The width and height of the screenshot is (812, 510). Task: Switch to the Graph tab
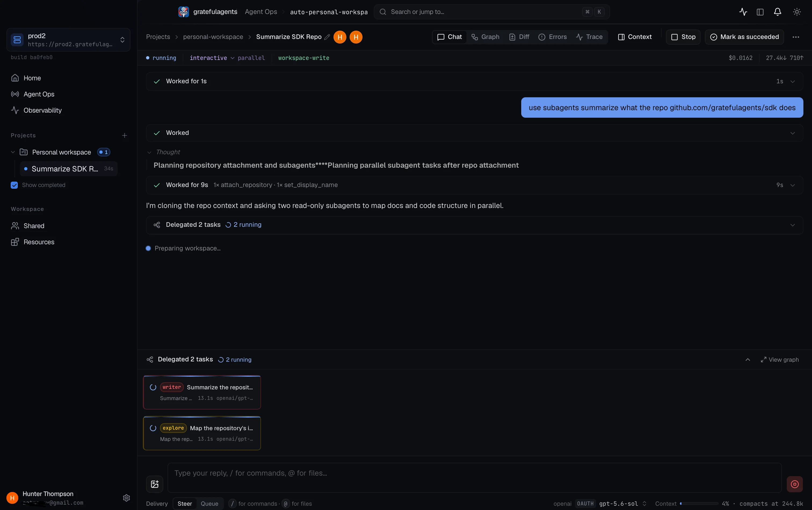click(x=485, y=37)
